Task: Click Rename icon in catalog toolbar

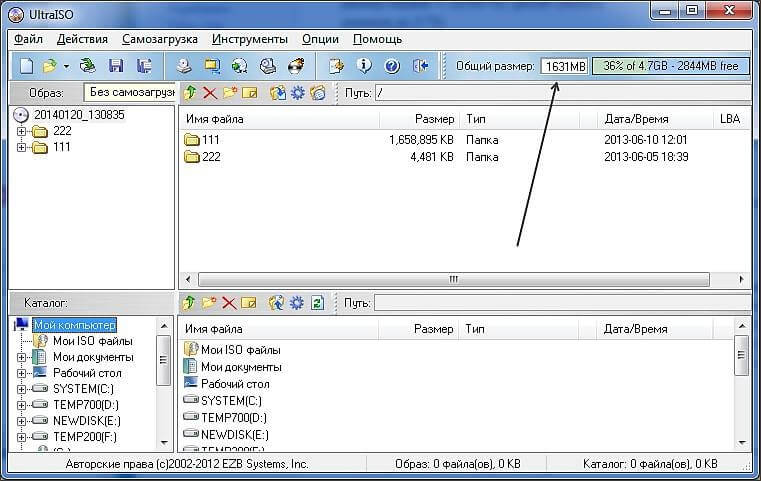Action: tap(248, 303)
